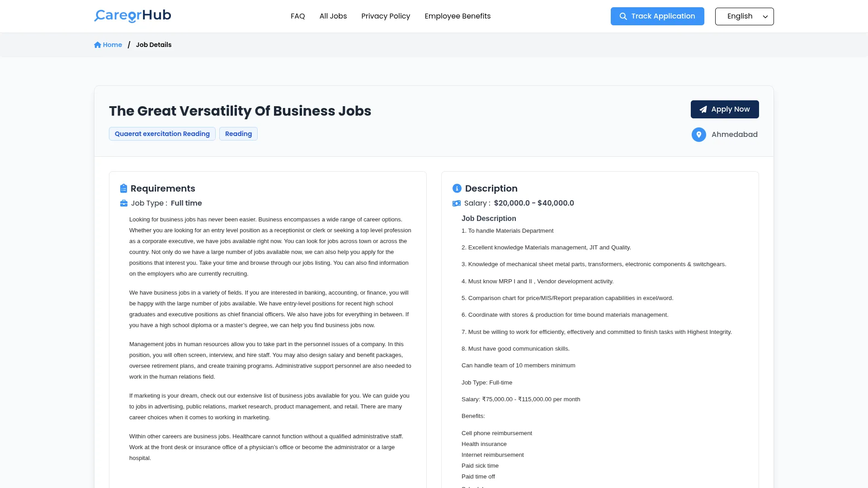Select the standalone Reading tag
This screenshot has width=868, height=488.
point(238,134)
